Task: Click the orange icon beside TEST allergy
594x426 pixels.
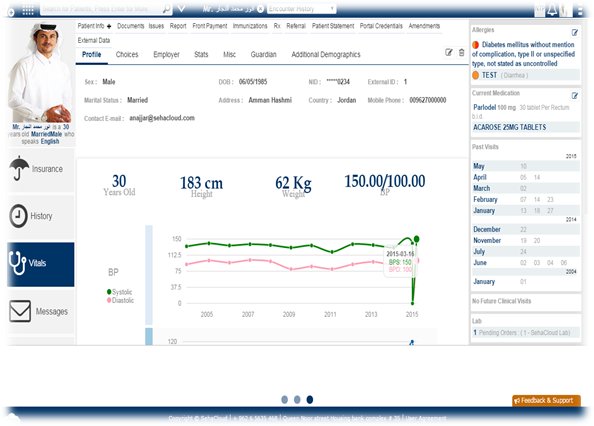Action: 476,75
